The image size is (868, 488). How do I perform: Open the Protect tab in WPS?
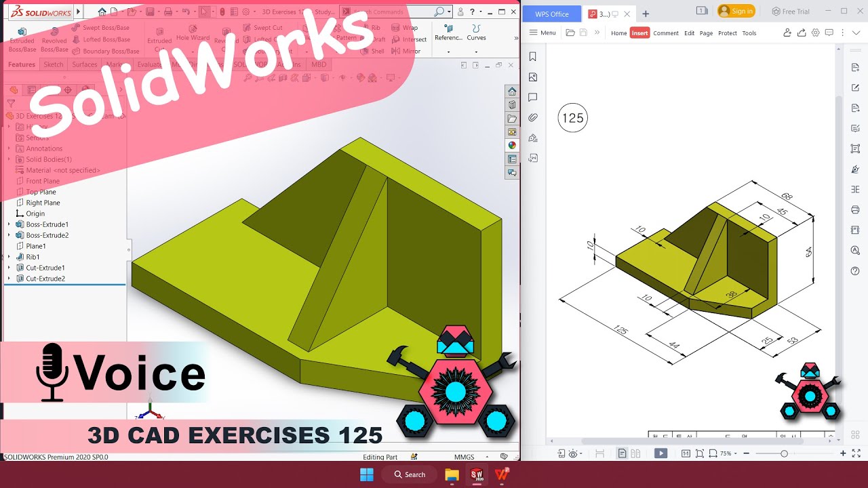coord(728,33)
